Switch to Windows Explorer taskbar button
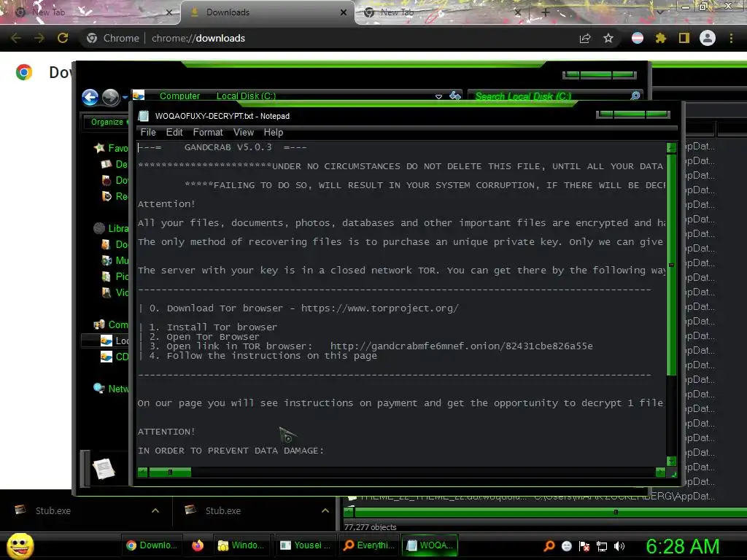This screenshot has width=747, height=560. 241,545
